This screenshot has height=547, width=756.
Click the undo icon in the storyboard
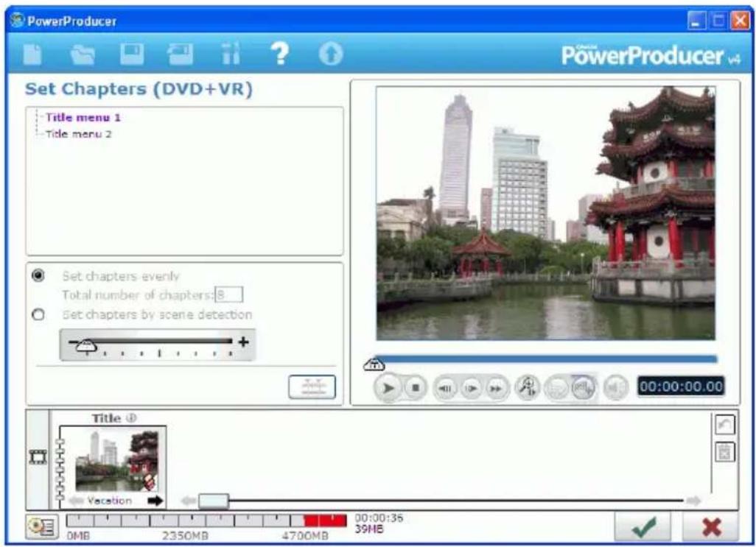click(724, 425)
